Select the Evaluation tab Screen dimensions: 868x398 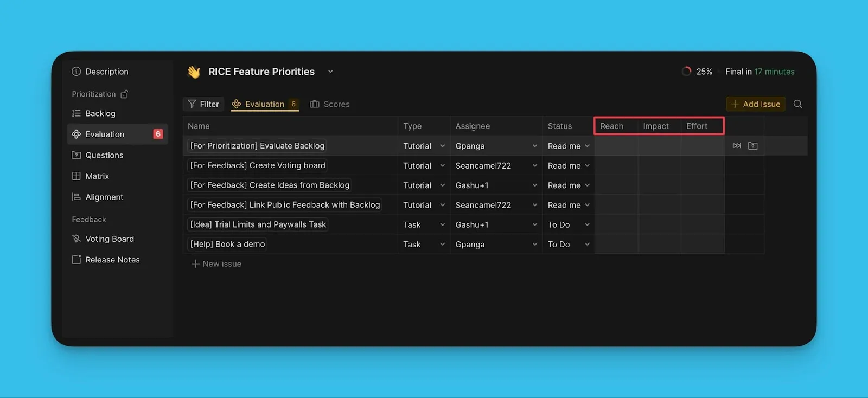(265, 104)
